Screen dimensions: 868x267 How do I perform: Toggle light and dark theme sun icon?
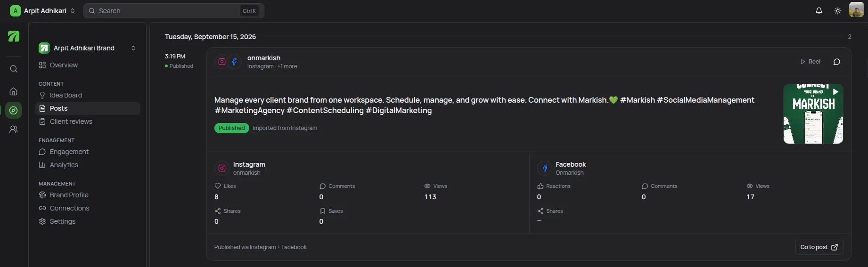click(838, 11)
